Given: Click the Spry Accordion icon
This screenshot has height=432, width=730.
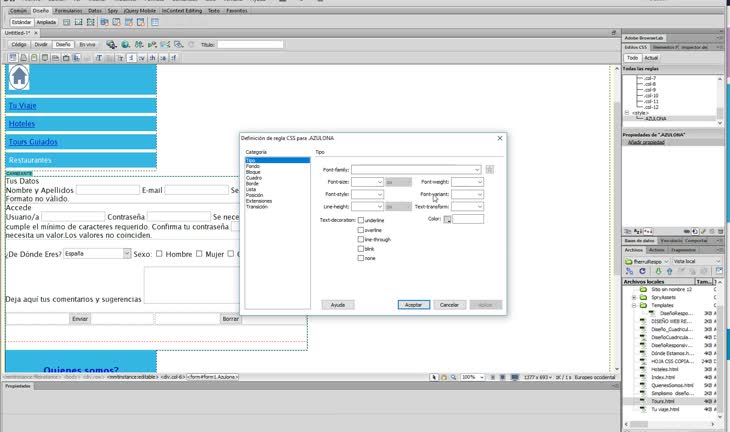Looking at the screenshot, I should pyautogui.click(x=128, y=22).
